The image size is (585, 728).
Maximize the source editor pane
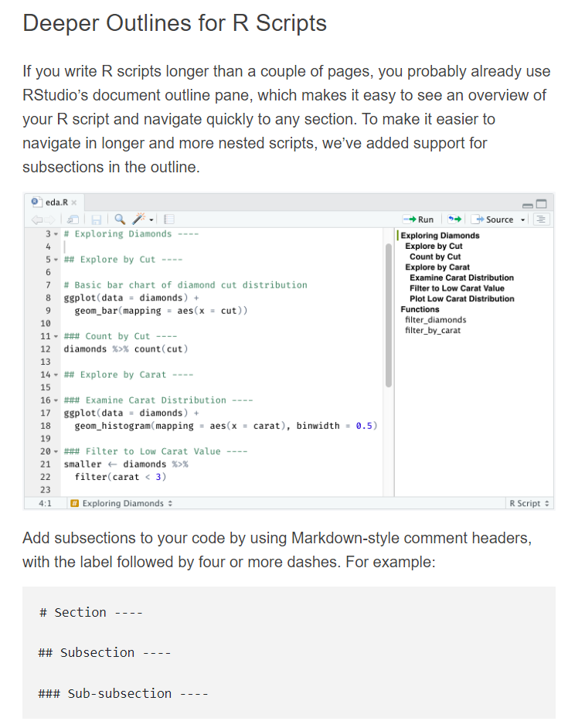[542, 204]
